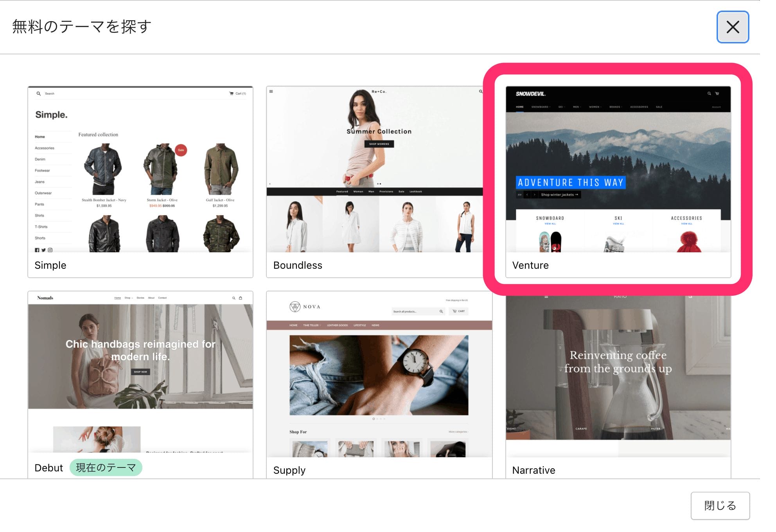Click the Supply theme name label
The image size is (776, 532).
tap(289, 470)
